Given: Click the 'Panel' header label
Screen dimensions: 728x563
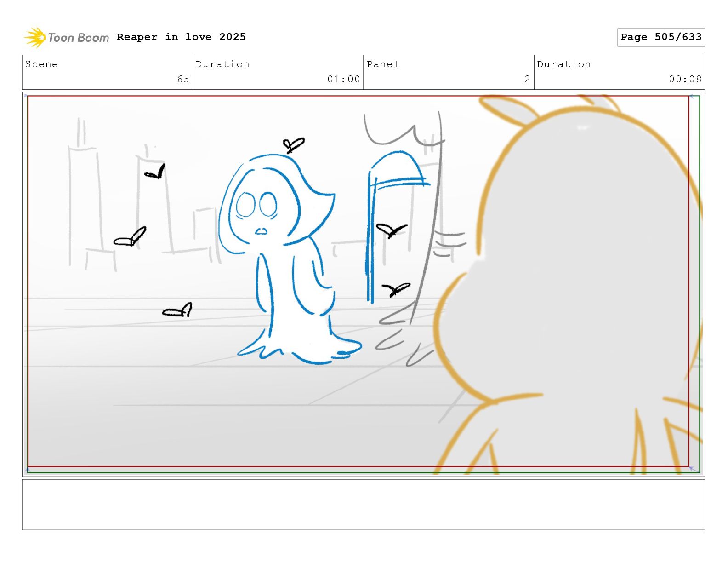Looking at the screenshot, I should click(x=383, y=64).
